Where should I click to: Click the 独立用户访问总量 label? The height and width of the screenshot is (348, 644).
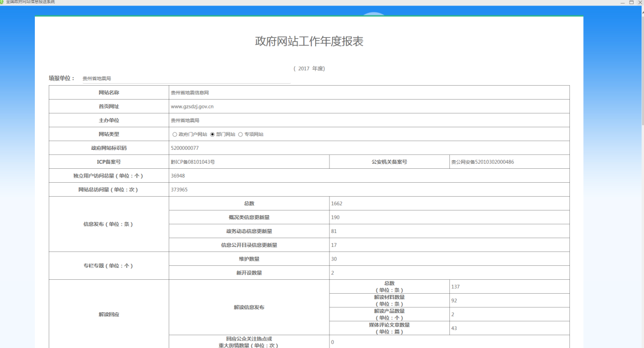pyautogui.click(x=109, y=176)
